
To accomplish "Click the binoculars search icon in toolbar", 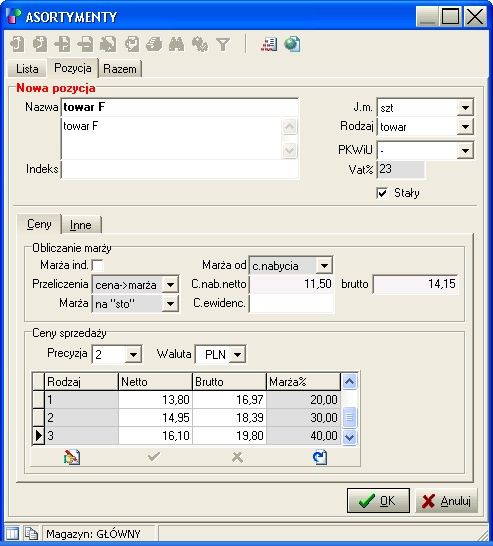I will pyautogui.click(x=177, y=44).
